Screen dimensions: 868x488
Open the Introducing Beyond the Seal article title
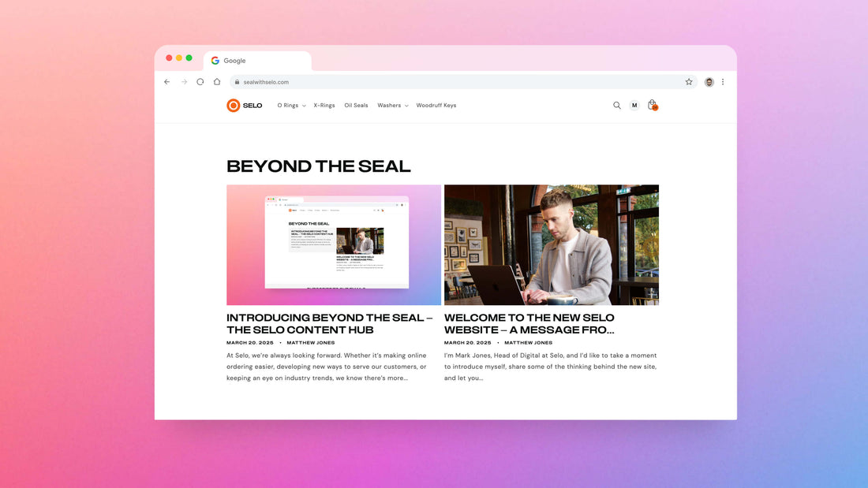coord(329,323)
